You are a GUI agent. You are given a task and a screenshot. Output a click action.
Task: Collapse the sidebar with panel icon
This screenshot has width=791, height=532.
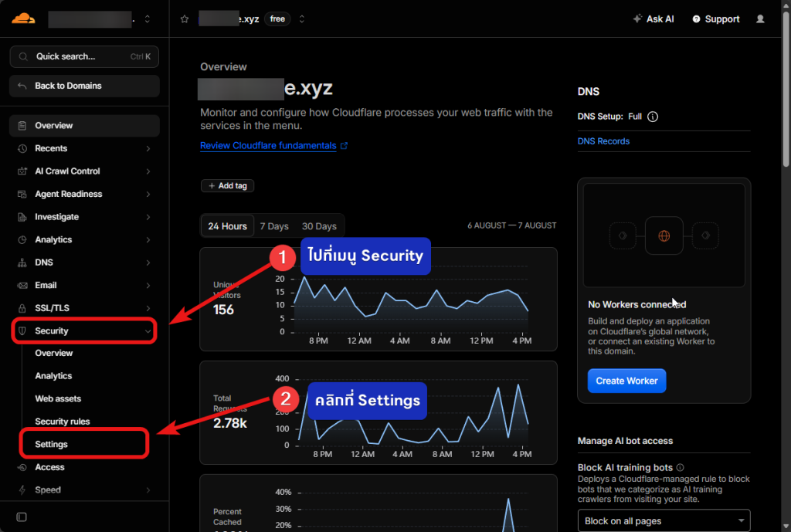pyautogui.click(x=22, y=517)
